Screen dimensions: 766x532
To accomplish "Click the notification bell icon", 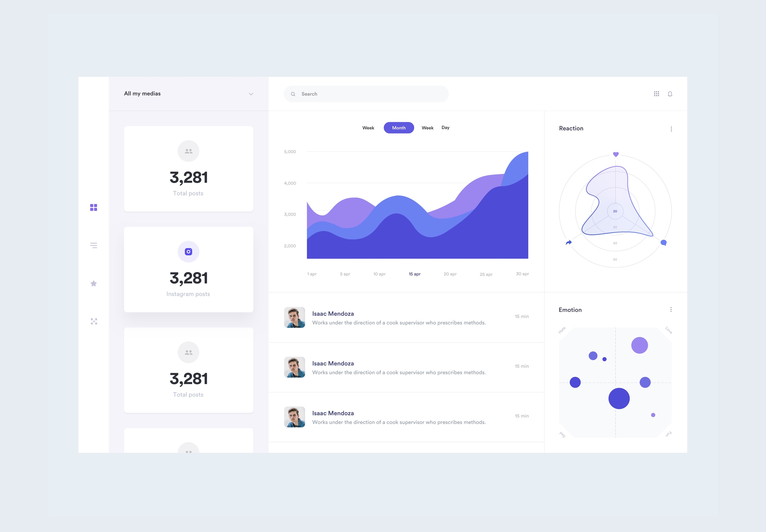I will pyautogui.click(x=670, y=94).
